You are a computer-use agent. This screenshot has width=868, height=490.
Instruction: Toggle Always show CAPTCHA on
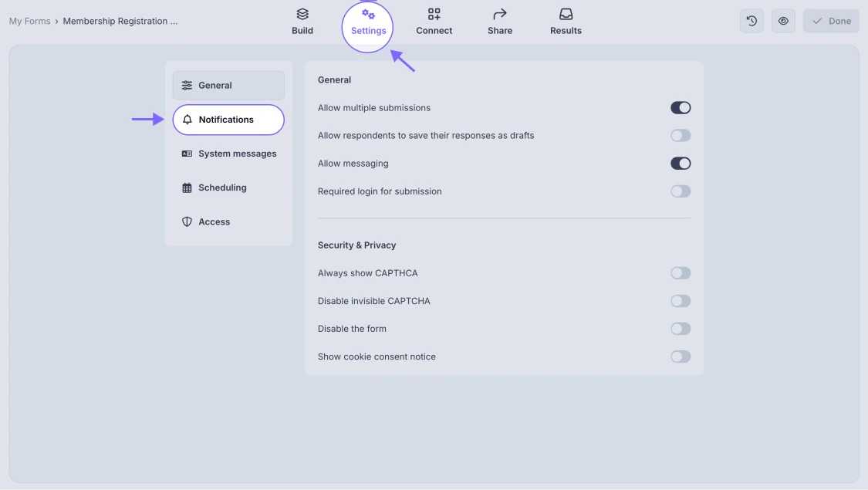pyautogui.click(x=681, y=273)
